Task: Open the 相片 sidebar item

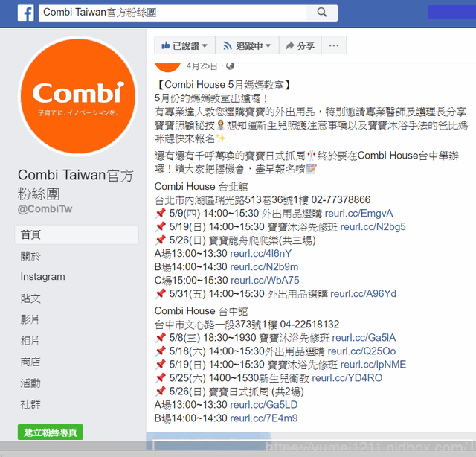Action: click(30, 341)
